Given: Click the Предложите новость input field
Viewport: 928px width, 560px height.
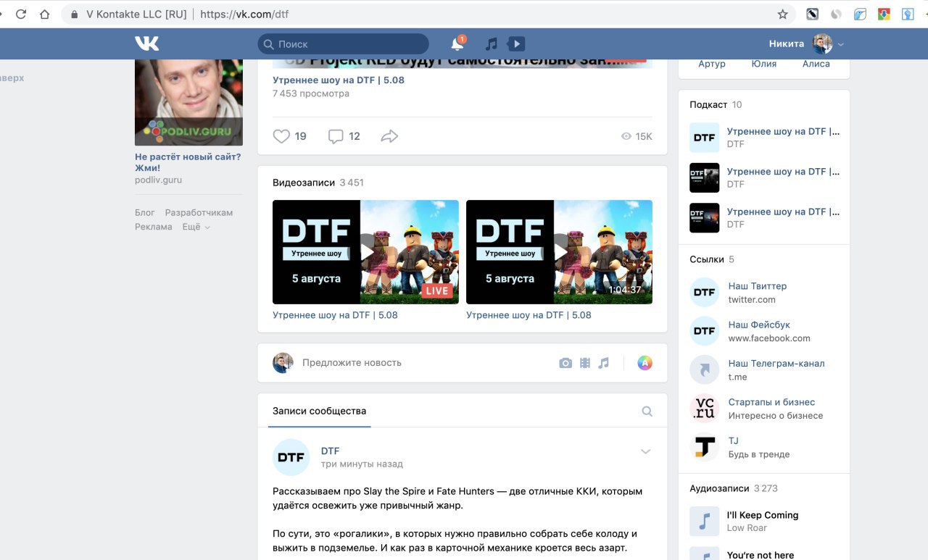Looking at the screenshot, I should click(x=352, y=362).
